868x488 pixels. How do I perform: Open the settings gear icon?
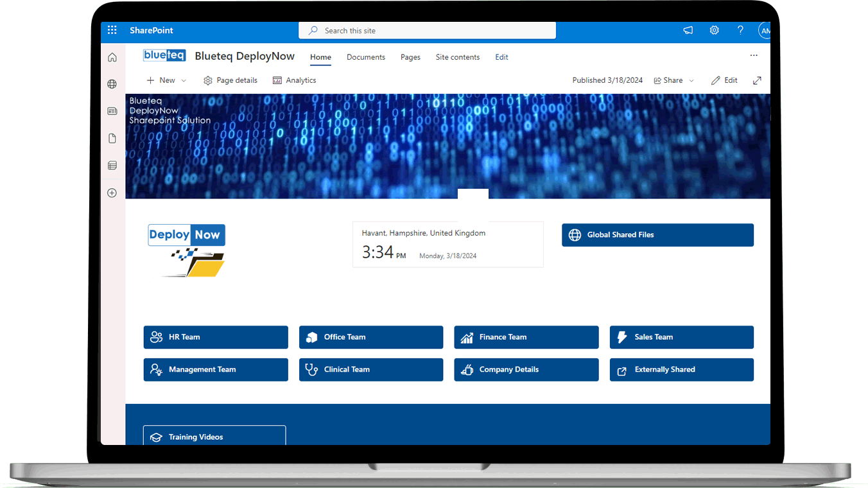[714, 30]
